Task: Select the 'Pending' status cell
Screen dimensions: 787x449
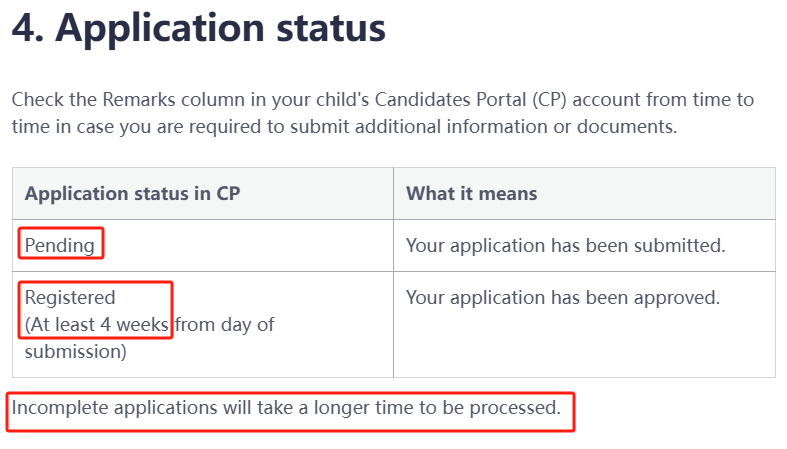Action: pos(203,245)
